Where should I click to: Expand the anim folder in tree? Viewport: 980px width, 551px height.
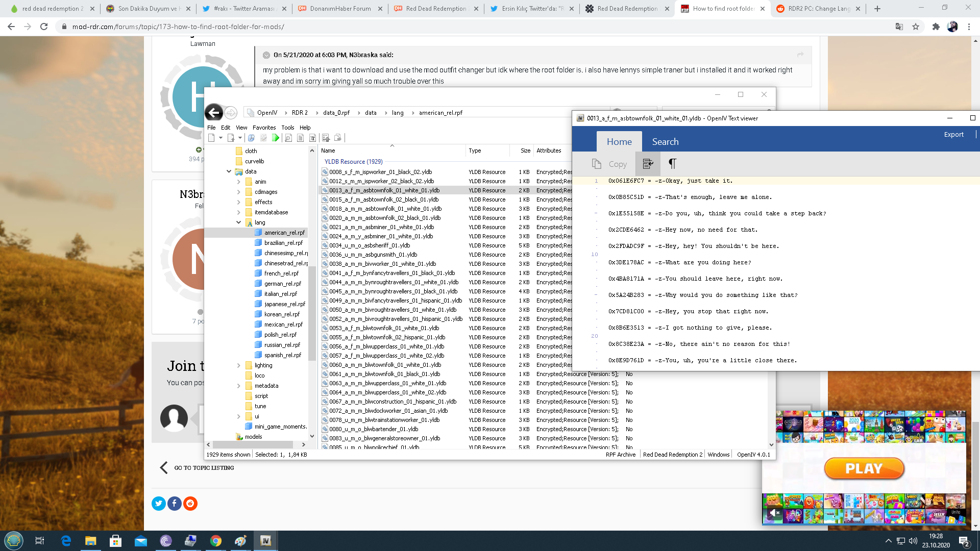238,182
